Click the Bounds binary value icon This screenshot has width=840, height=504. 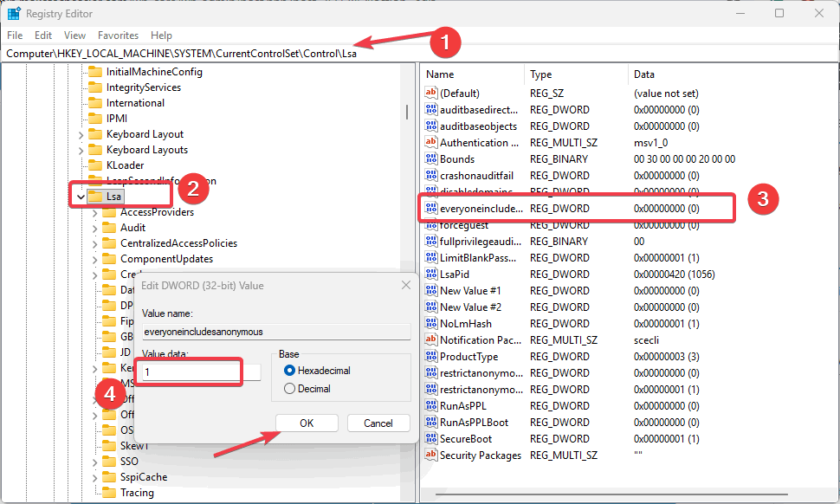[x=430, y=158]
